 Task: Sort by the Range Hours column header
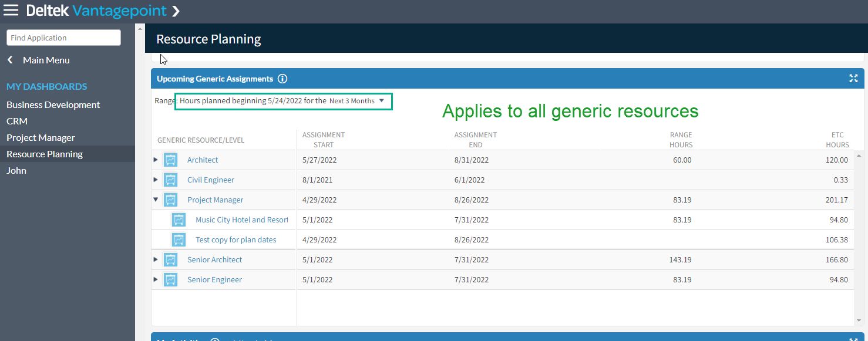coord(681,140)
